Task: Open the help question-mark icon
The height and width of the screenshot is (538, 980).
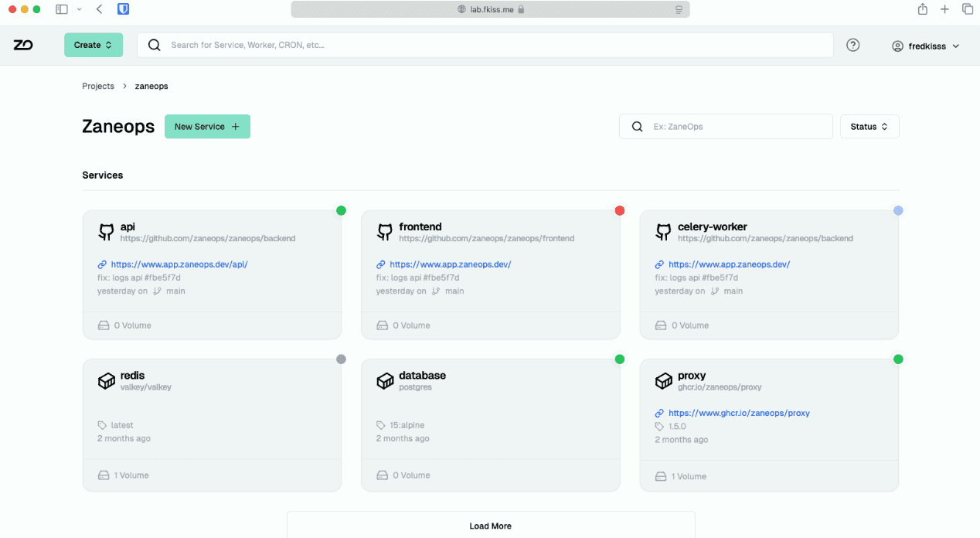Action: tap(853, 46)
